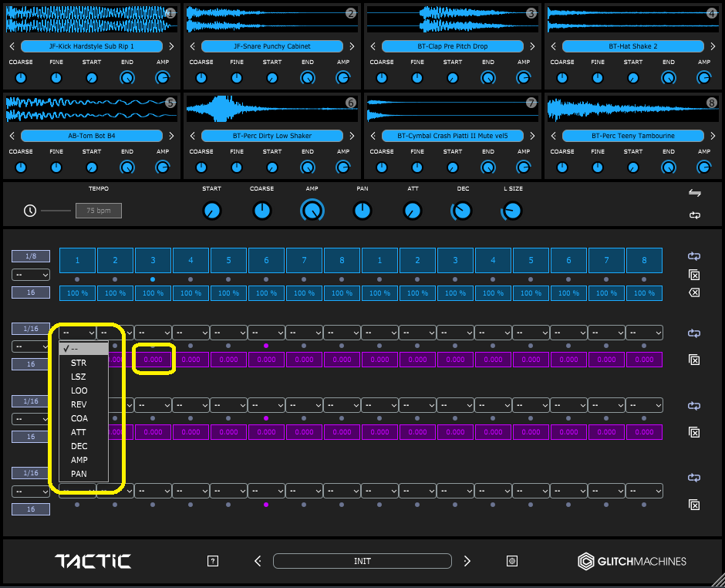Viewport: 725px width, 588px height.
Task: Toggle trigger step 3 with the lit blue indicator
Action: point(153,261)
